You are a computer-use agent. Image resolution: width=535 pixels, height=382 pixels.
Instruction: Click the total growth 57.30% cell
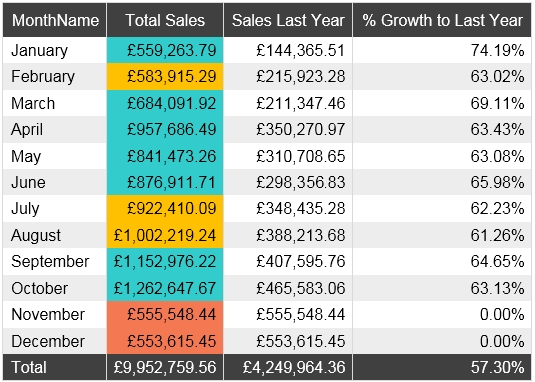point(442,367)
